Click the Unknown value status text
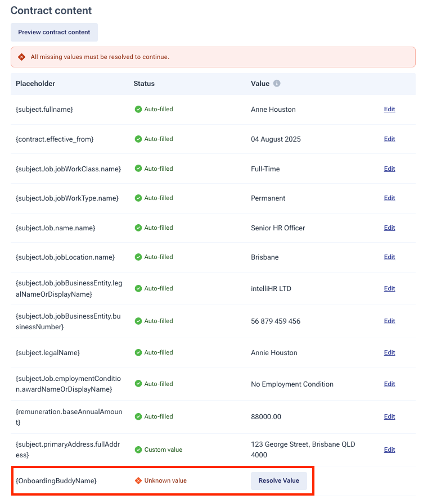The width and height of the screenshot is (423, 504). pyautogui.click(x=165, y=480)
